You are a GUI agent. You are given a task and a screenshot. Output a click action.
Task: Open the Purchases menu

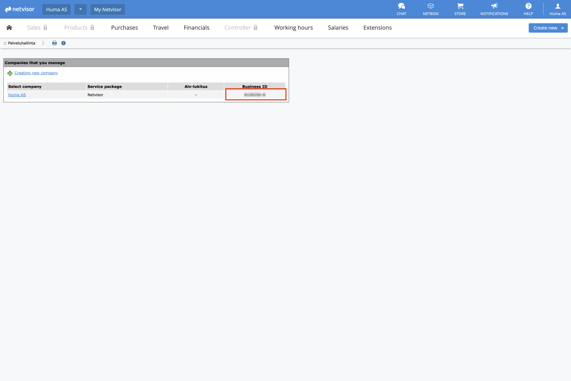point(124,28)
